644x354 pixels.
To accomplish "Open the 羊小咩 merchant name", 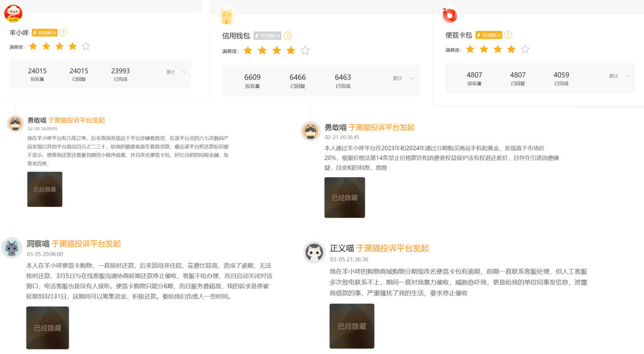I will coord(19,33).
